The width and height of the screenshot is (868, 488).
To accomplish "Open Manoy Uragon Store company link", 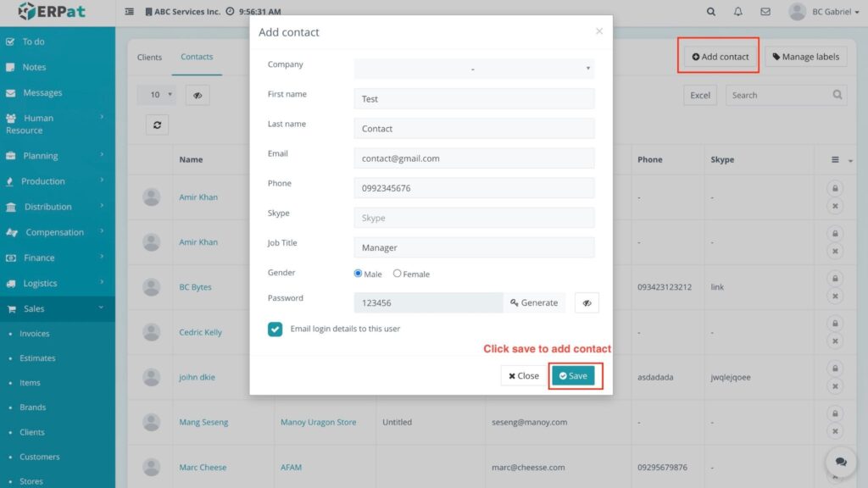I will pyautogui.click(x=319, y=422).
